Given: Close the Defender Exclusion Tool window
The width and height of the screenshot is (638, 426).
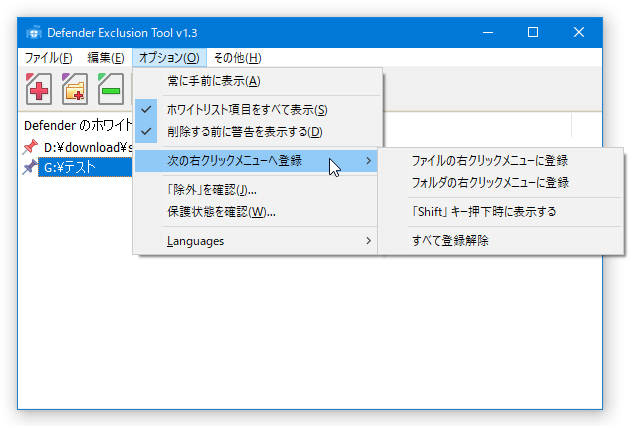Looking at the screenshot, I should [579, 32].
